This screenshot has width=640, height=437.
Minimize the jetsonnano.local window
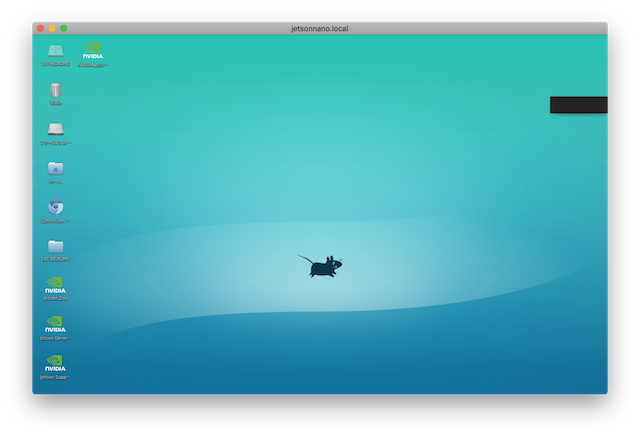[52, 28]
